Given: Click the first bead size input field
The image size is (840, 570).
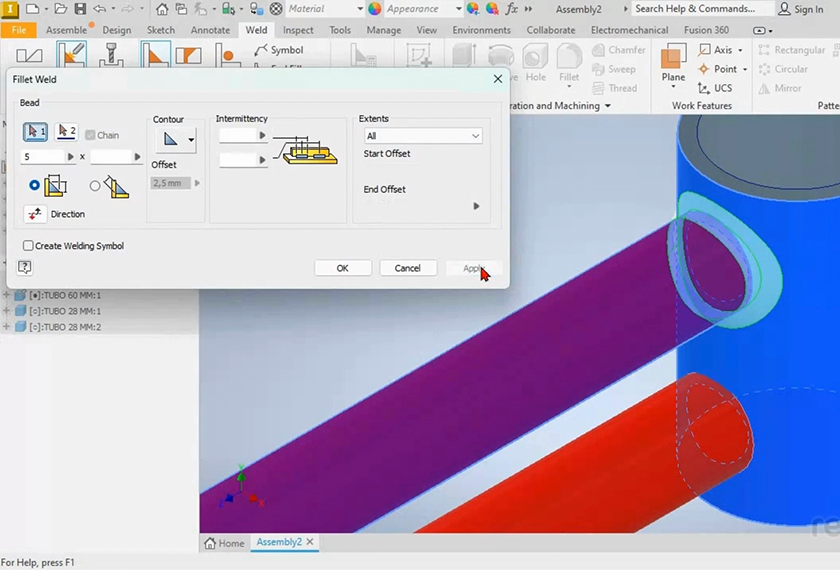Looking at the screenshot, I should click(x=43, y=157).
